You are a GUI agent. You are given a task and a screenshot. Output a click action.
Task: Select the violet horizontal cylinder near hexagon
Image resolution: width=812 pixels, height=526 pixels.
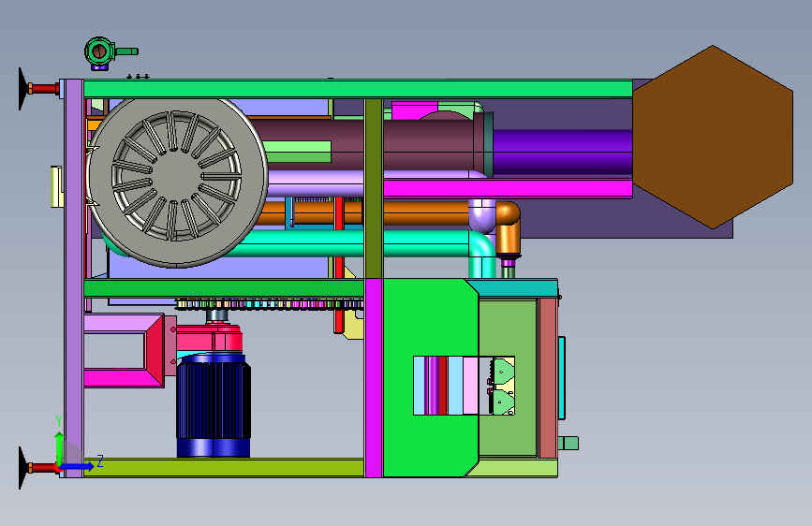[x=562, y=153]
